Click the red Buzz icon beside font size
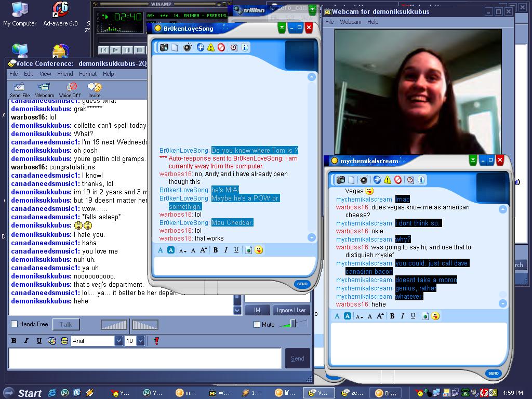This screenshot has width=532, height=399. coord(156,341)
